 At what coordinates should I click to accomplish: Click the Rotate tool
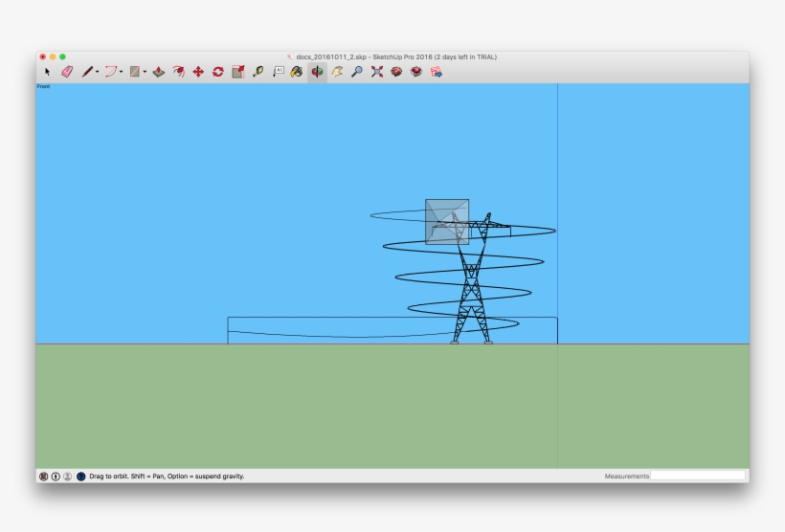218,72
